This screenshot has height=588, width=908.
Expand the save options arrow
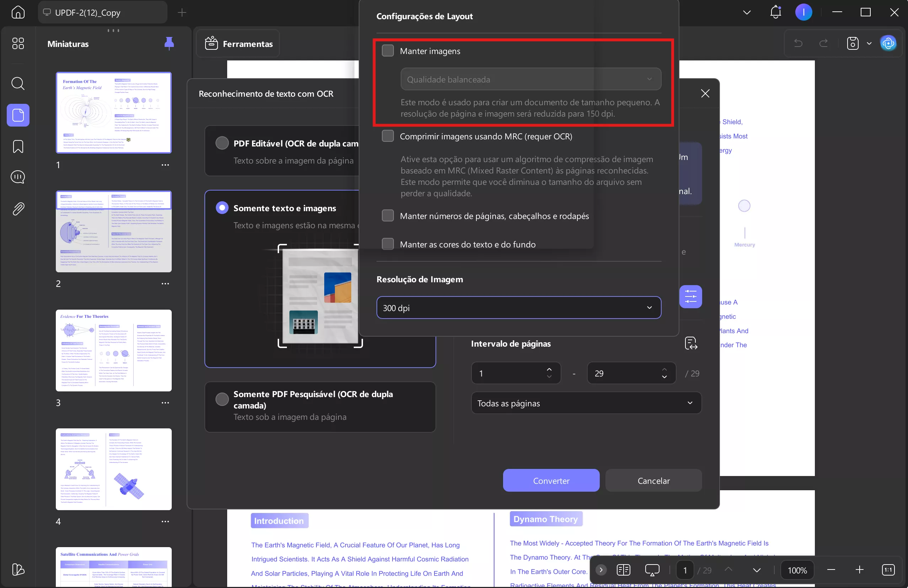click(869, 43)
